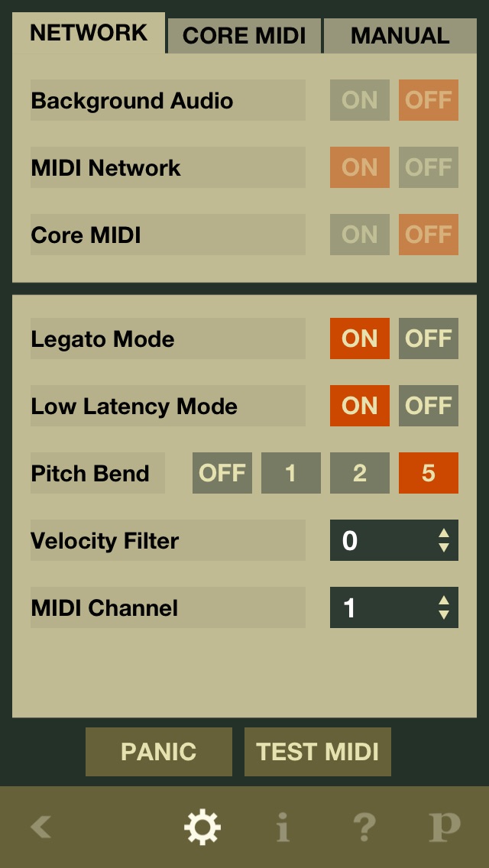This screenshot has width=489, height=868.
Task: Set Pitch Bend range to 1
Action: 291,473
